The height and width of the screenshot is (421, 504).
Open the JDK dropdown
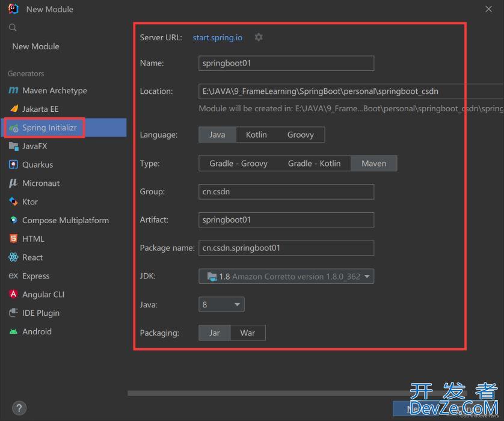tap(286, 277)
